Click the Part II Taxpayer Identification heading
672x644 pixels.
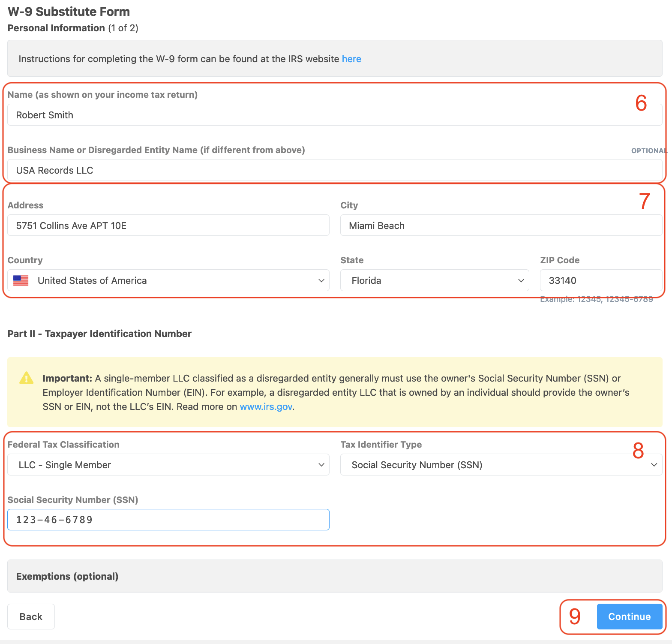(x=99, y=334)
